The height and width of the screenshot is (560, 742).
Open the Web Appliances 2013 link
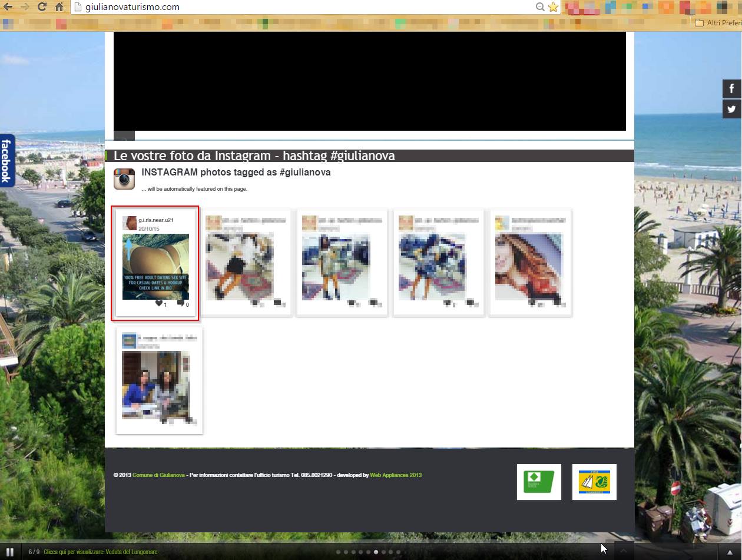[396, 475]
